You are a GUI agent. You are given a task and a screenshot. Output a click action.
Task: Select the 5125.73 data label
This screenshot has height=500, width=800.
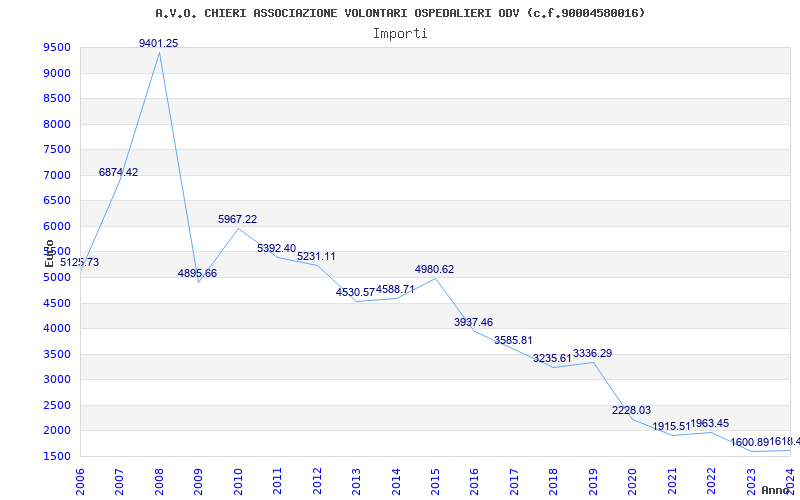[x=80, y=262]
